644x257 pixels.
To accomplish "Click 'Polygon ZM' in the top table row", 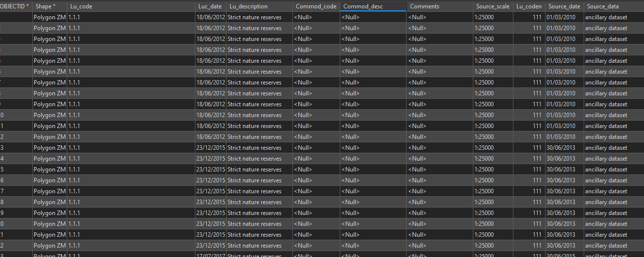I will [49, 17].
